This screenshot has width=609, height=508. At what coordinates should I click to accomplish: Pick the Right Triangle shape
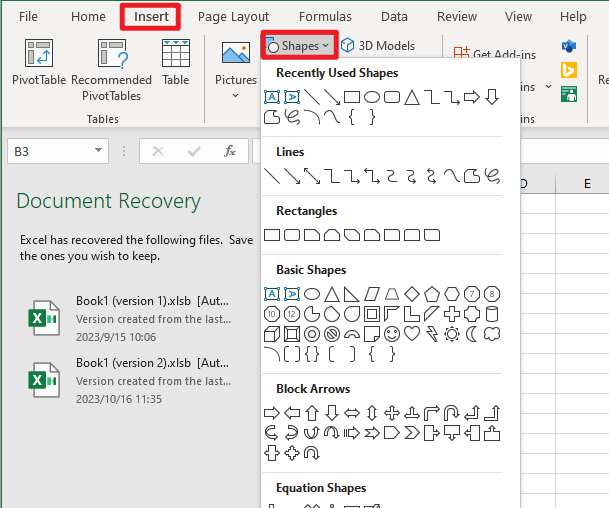coord(352,294)
